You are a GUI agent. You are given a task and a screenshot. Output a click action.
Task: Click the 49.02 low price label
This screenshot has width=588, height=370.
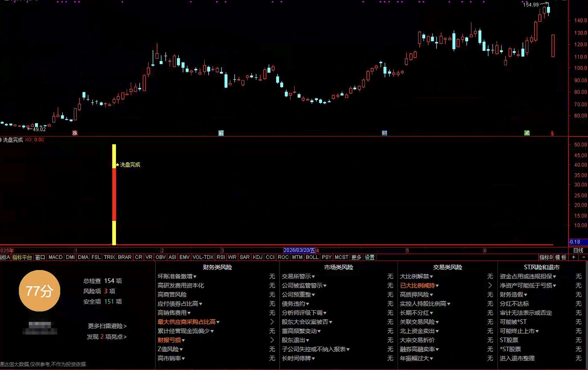point(39,129)
